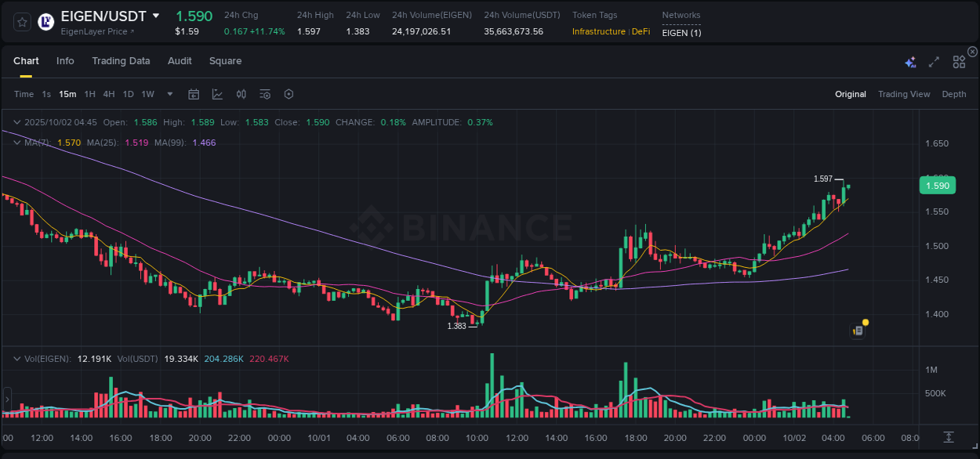Open the grid layout icon
980x459 pixels.
click(958, 60)
